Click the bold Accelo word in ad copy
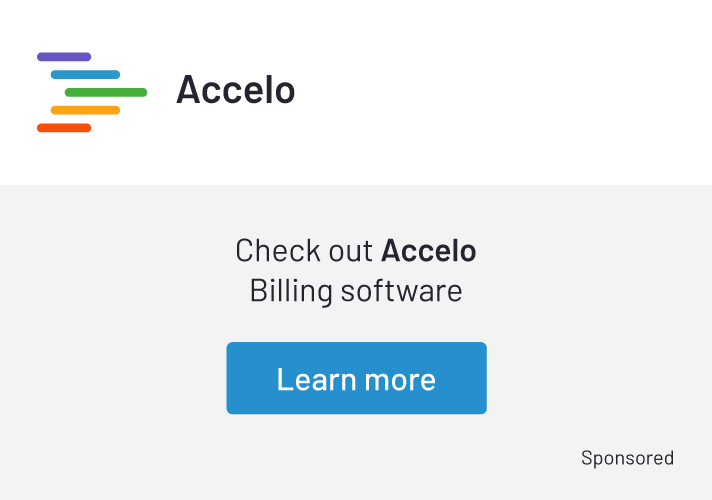 (x=429, y=250)
